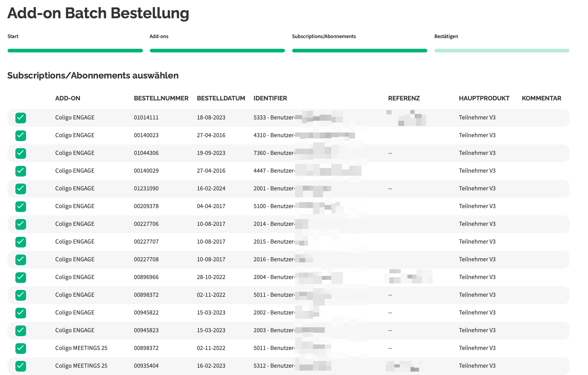Go to the Start step
Viewport: 588px width, 375px height.
[x=13, y=36]
